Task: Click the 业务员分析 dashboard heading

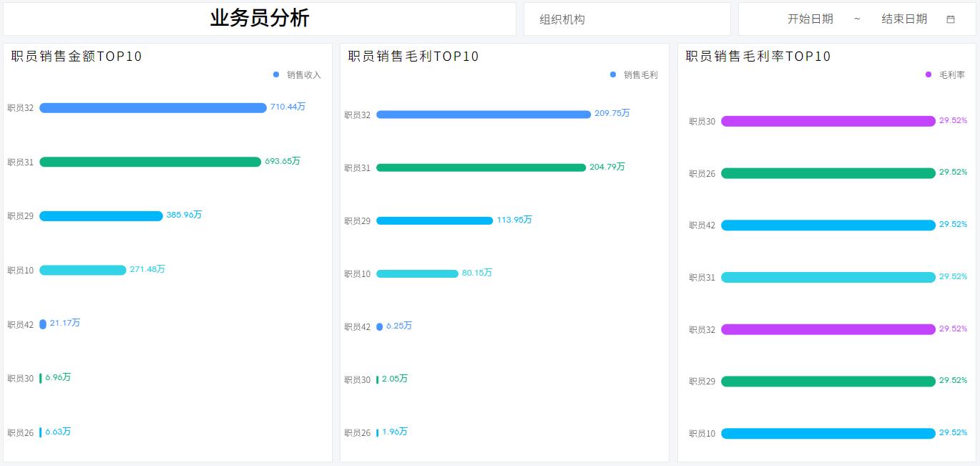Action: (x=258, y=18)
